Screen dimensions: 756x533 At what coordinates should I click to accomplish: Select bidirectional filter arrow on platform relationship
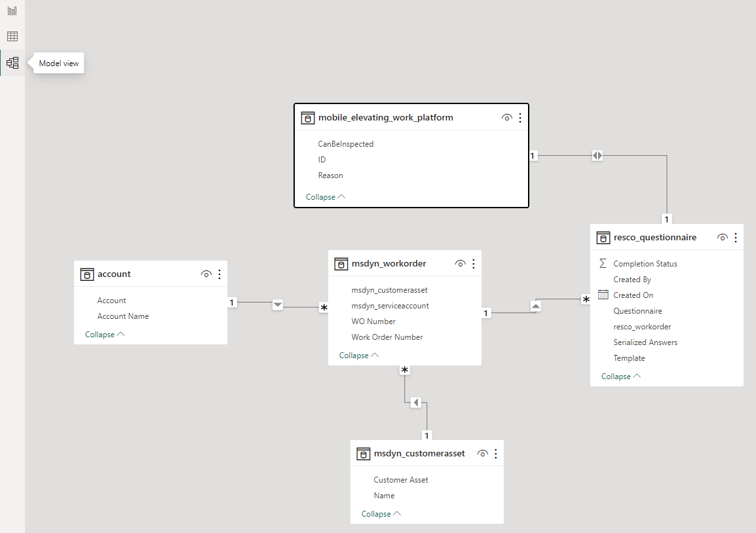(x=597, y=156)
